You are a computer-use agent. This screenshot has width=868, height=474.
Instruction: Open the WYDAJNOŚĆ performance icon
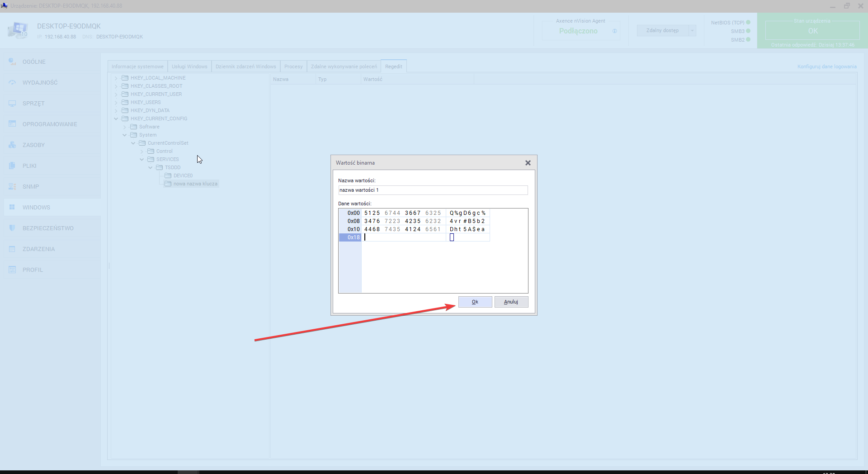[x=12, y=82]
